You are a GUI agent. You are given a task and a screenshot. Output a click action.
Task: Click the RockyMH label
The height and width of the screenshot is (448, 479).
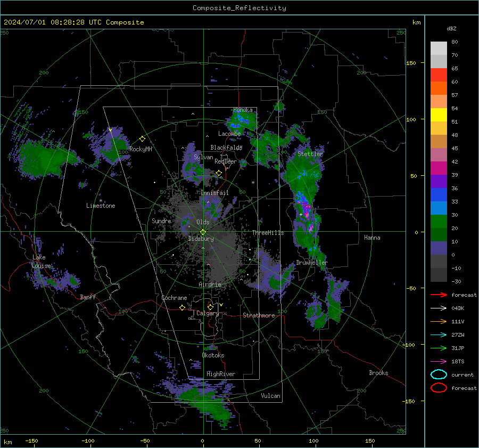click(141, 149)
